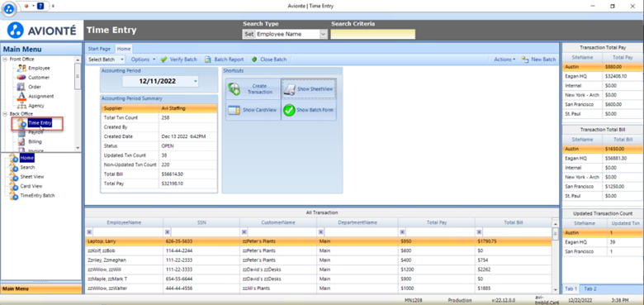Switch to Tab 2 in the right panel
Screen dimensions: 644x305
590,288
